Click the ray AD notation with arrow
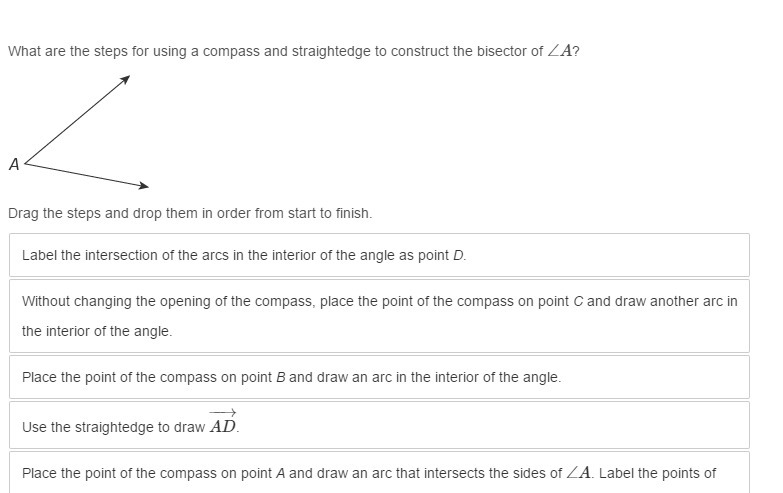The height and width of the screenshot is (493, 783). click(x=223, y=422)
